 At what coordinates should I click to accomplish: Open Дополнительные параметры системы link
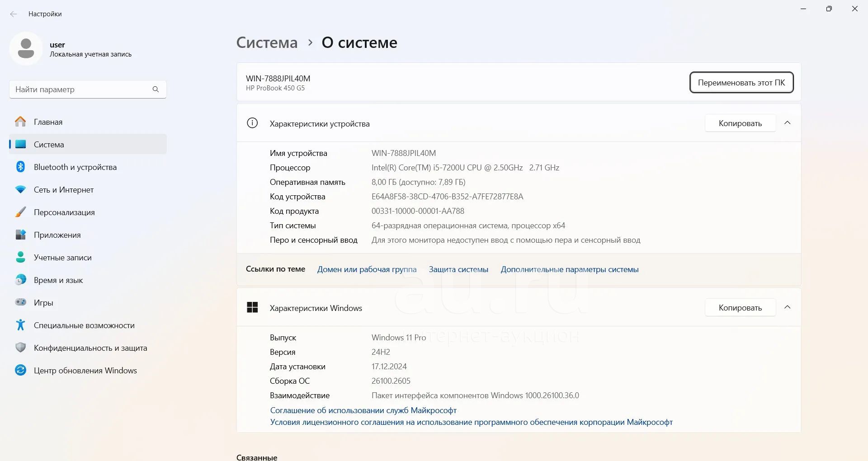coord(570,269)
